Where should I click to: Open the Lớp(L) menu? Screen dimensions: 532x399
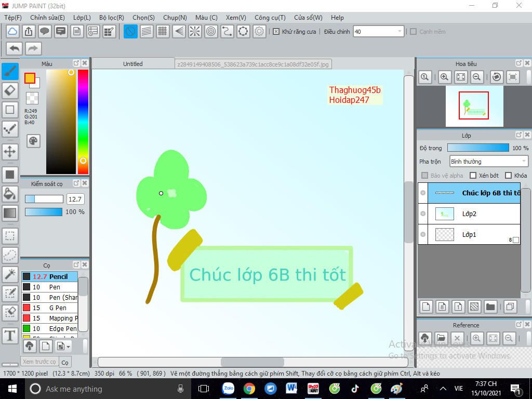point(82,18)
